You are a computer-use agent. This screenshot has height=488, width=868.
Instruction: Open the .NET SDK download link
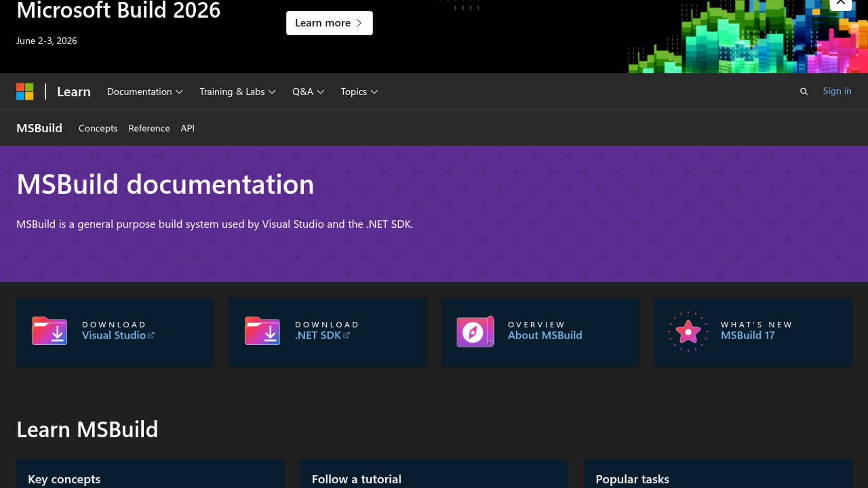pyautogui.click(x=322, y=335)
